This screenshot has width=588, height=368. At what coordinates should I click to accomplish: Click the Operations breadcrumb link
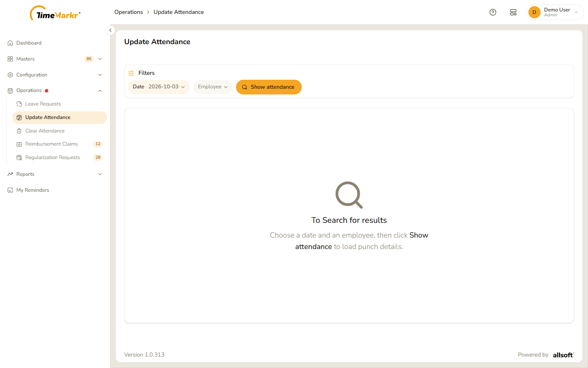[129, 12]
